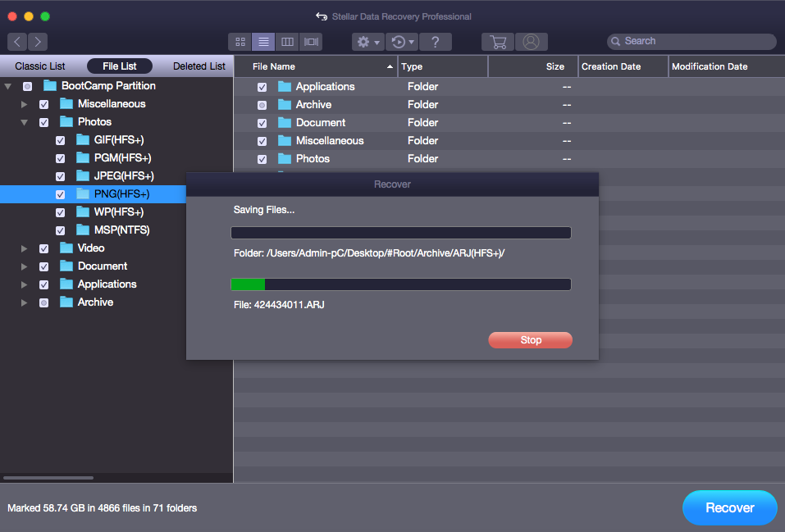Go back with the left arrow button

pyautogui.click(x=17, y=42)
